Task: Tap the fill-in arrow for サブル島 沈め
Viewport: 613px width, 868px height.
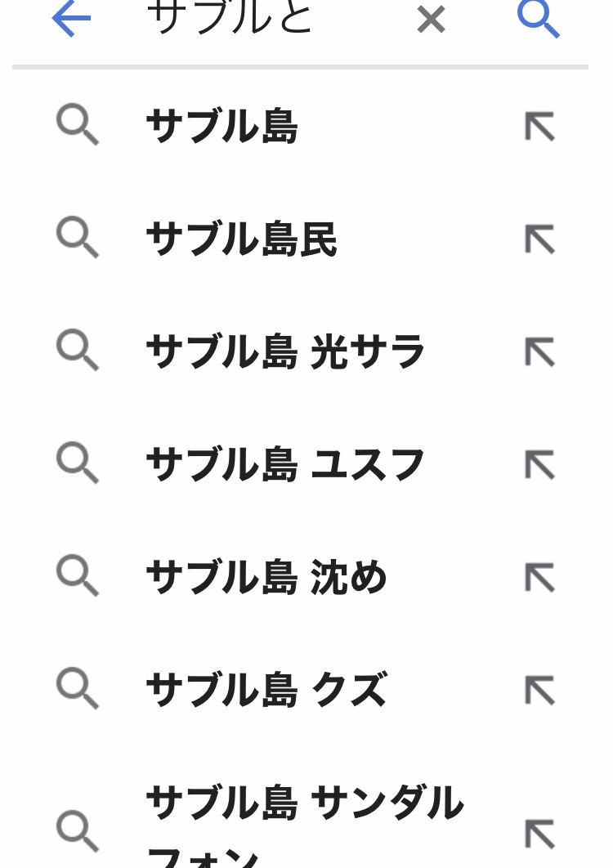Action: click(x=539, y=578)
